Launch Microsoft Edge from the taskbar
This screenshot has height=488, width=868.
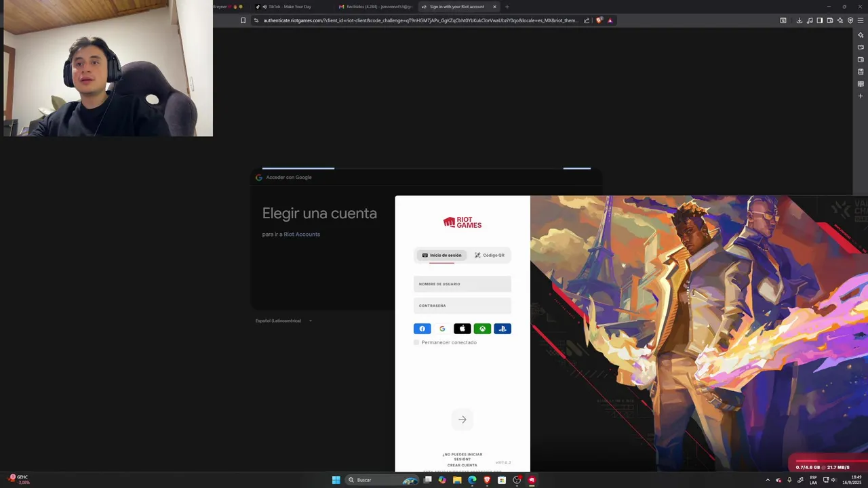pyautogui.click(x=472, y=480)
